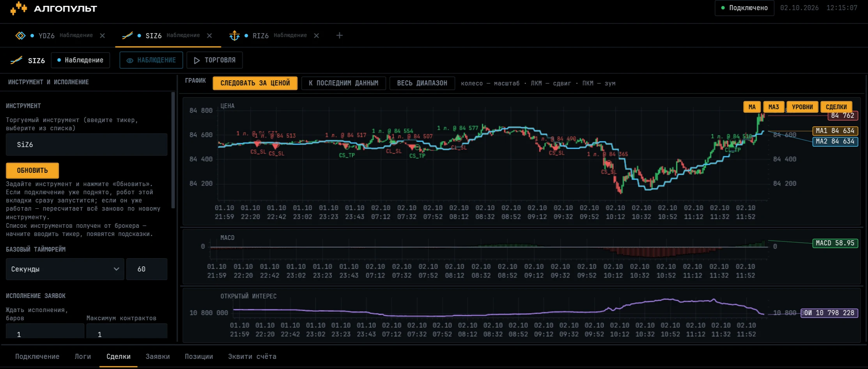Toggle the MA overlay on chart
Viewport: 868px width, 369px height.
752,107
